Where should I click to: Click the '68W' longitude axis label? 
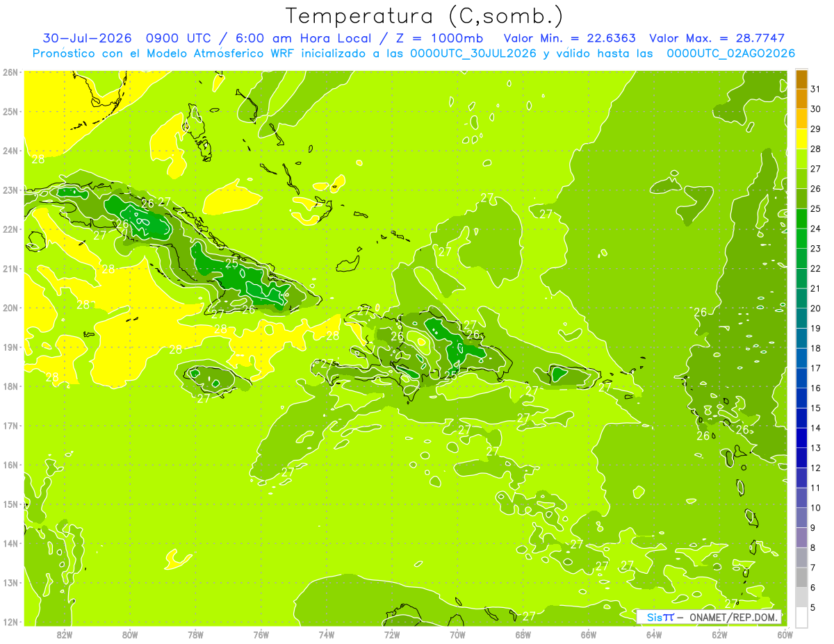(523, 634)
